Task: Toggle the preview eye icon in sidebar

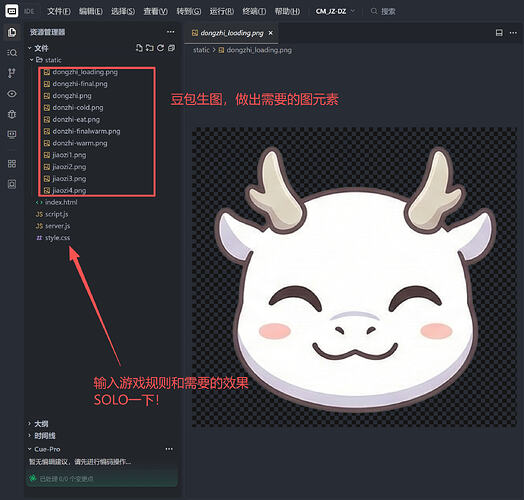Action: 12,94
